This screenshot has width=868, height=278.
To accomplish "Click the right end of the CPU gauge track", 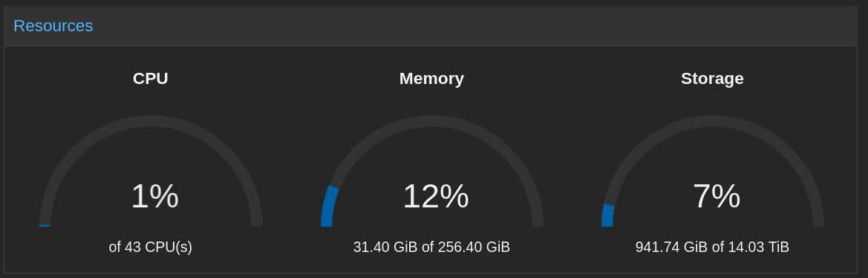I will [x=256, y=222].
